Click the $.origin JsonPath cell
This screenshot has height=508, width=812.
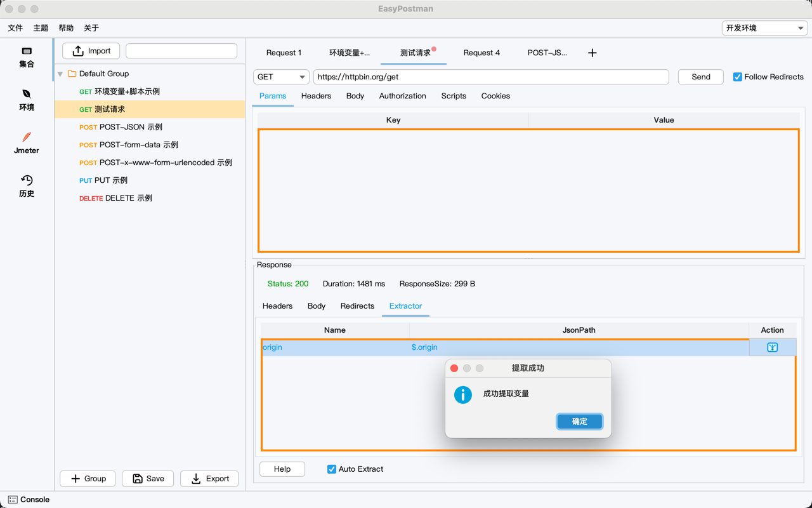579,347
